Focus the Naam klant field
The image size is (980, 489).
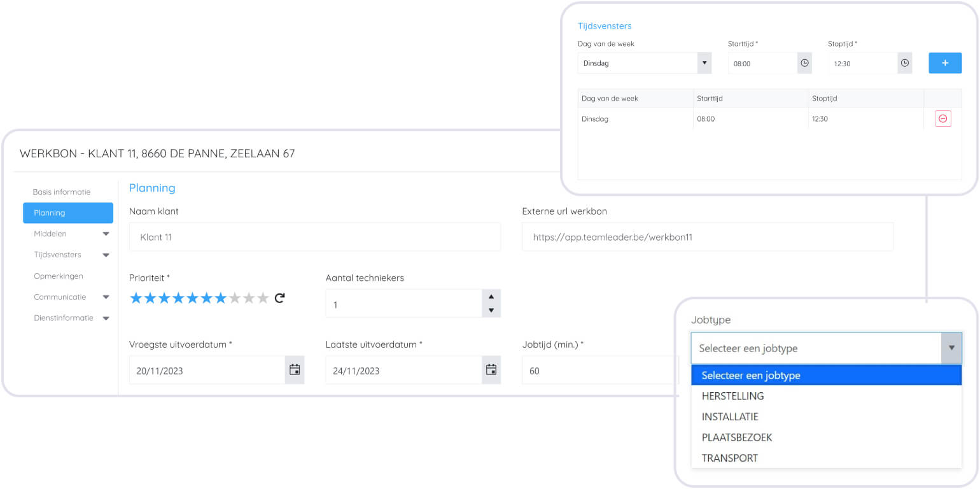[x=315, y=237]
